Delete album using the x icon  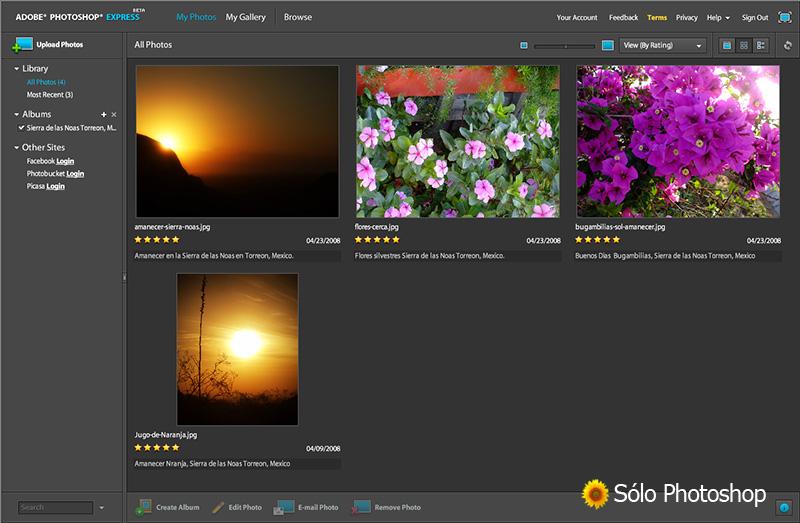(x=114, y=115)
